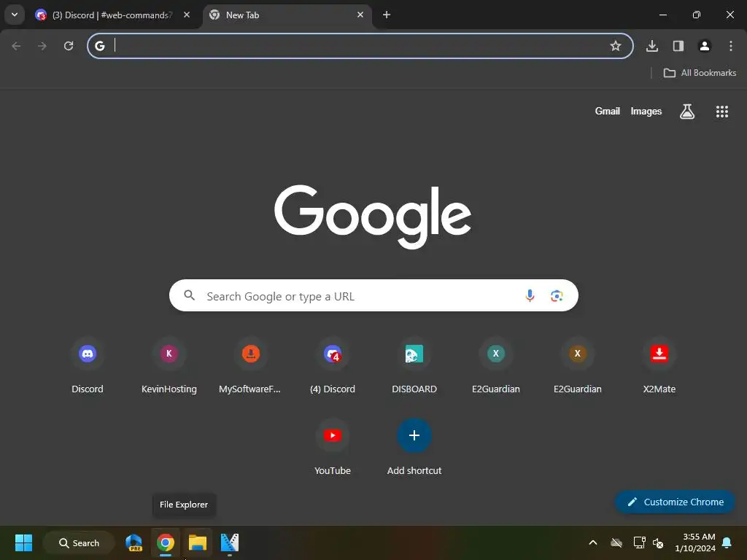The image size is (747, 560).
Task: Open a new tab with plus button
Action: [387, 15]
